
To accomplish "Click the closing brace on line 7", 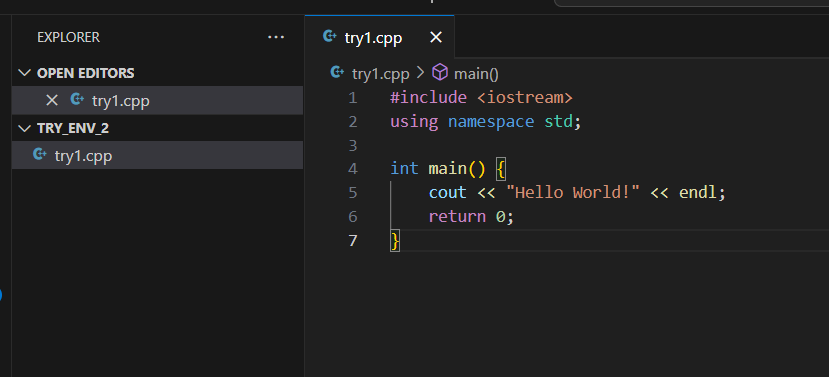I will [x=395, y=241].
